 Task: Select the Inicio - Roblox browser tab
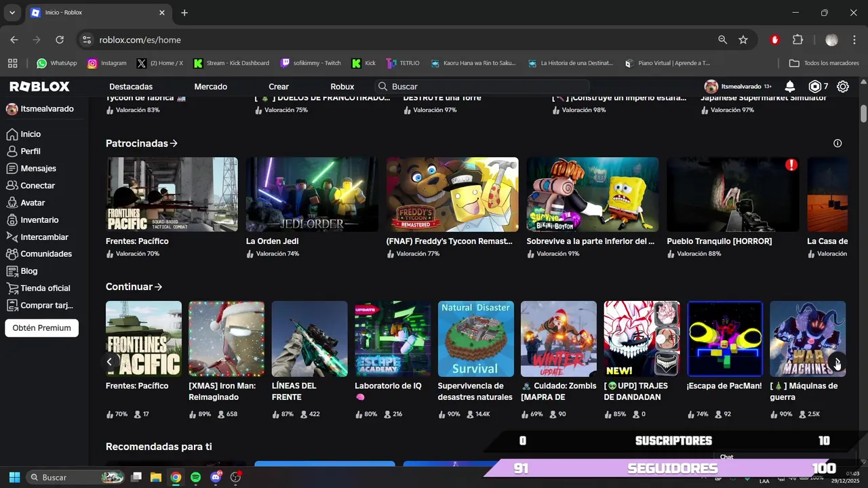click(x=97, y=13)
